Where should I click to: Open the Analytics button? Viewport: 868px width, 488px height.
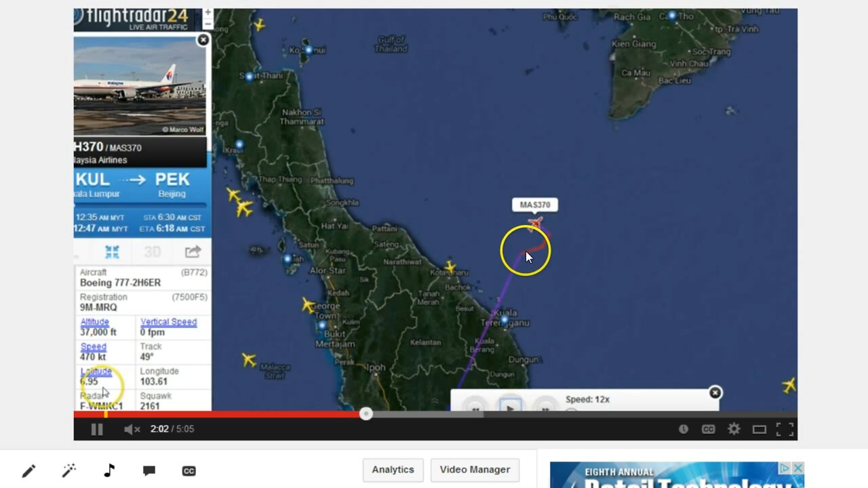tap(393, 470)
